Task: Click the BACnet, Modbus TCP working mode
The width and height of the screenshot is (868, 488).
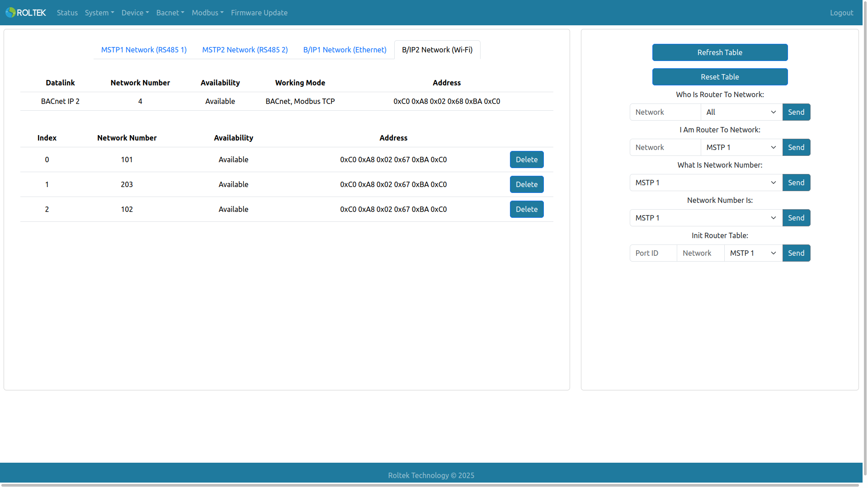Action: coord(300,101)
